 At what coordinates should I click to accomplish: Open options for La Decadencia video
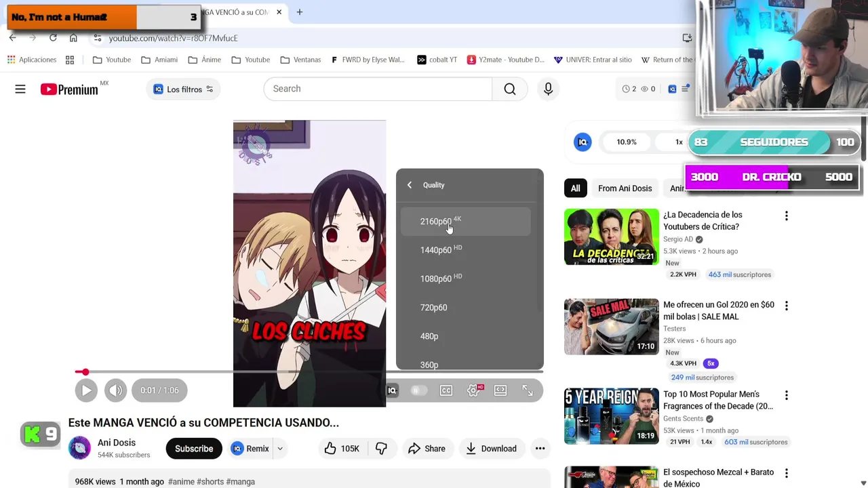point(787,216)
